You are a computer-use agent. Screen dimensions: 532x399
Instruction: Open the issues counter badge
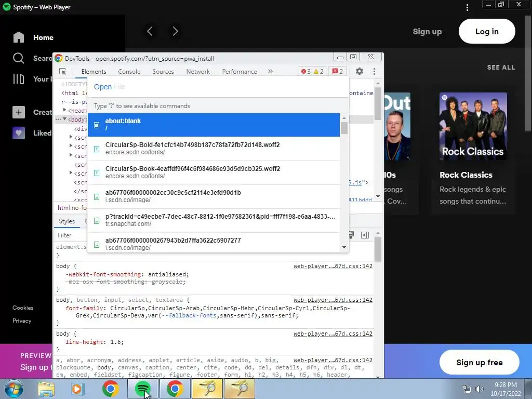pyautogui.click(x=338, y=71)
